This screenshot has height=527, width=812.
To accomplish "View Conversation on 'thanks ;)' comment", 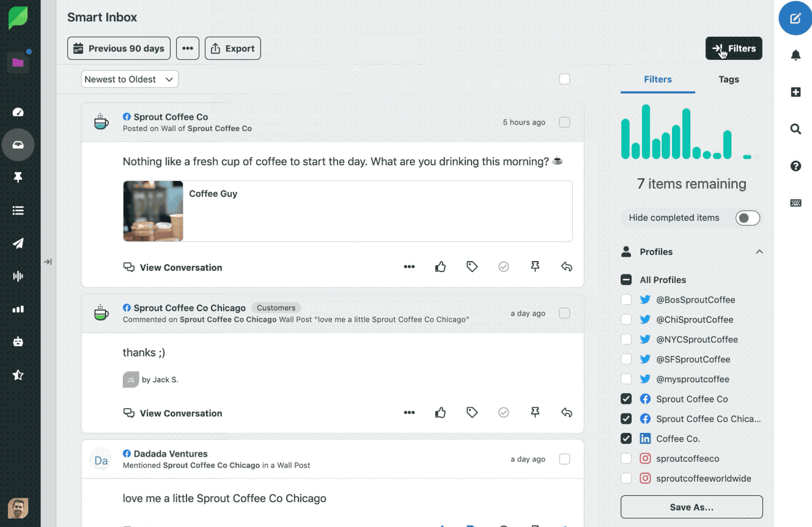I will coord(172,413).
